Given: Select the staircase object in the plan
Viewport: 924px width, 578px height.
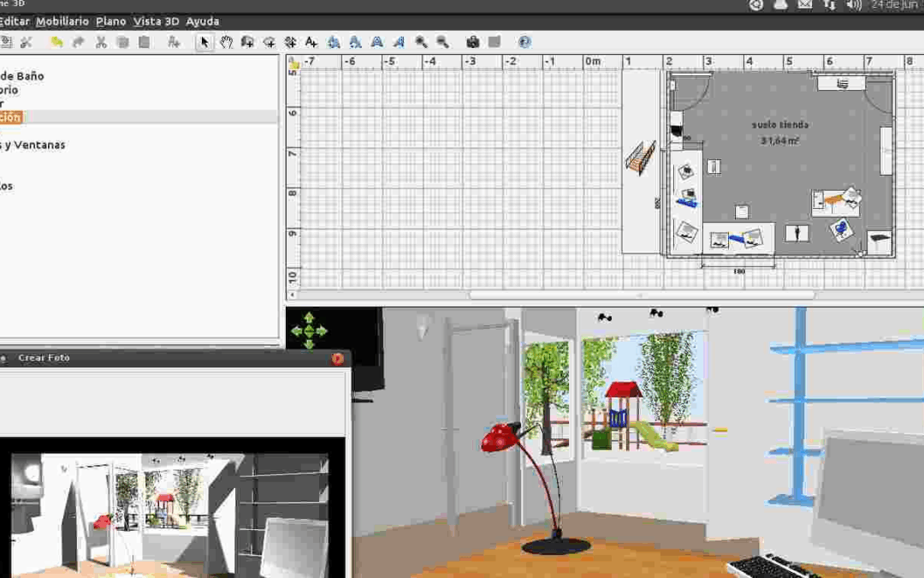Looking at the screenshot, I should coord(641,158).
